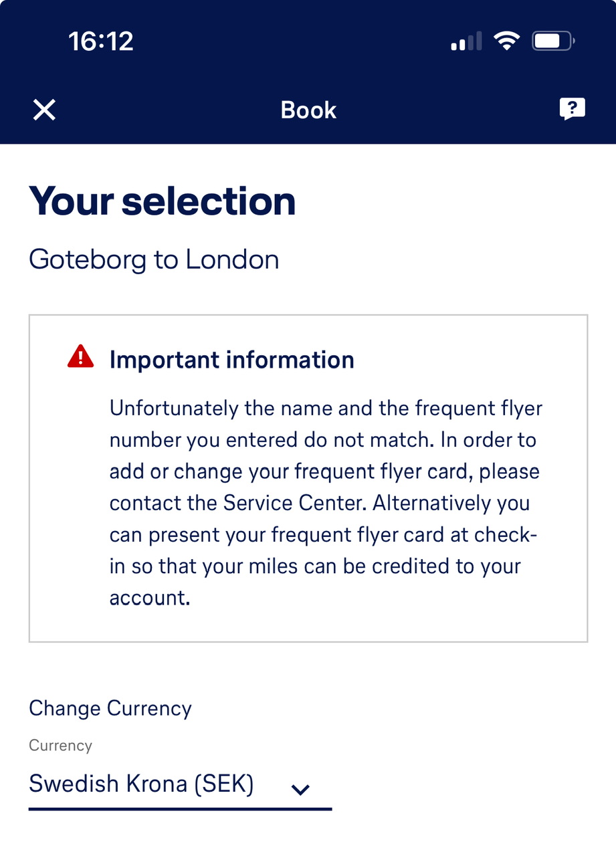Tap the red warning triangle icon
This screenshot has height=856, width=616.
80,357
